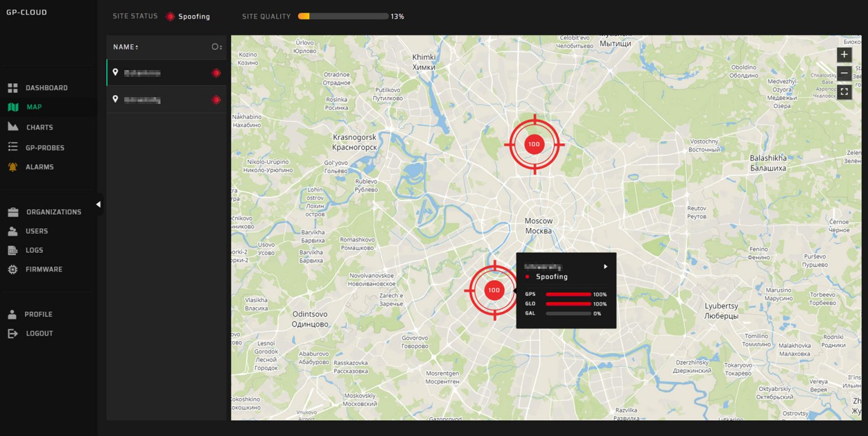
Task: Select Logout from the sidebar
Action: [x=38, y=333]
